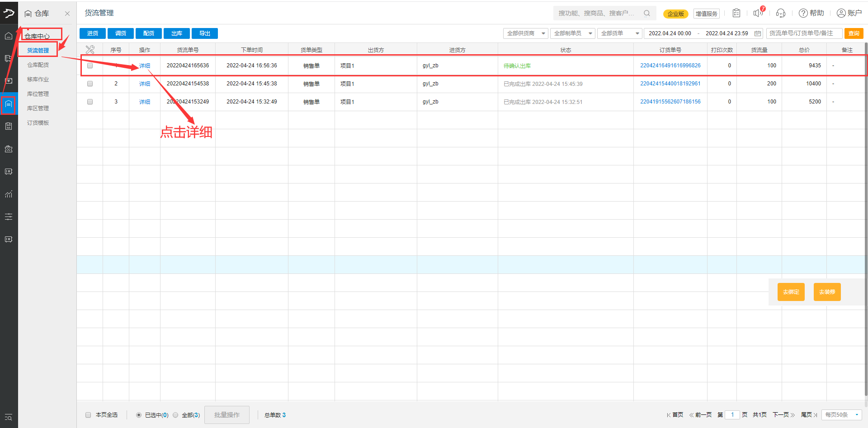Click the wrench column settings icon
The height and width of the screenshot is (428, 868).
click(x=90, y=50)
